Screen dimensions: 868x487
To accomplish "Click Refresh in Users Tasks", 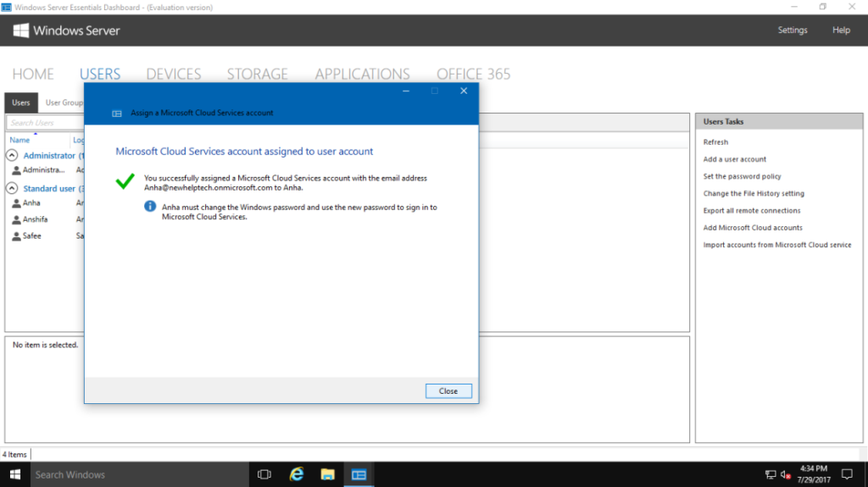I will (715, 142).
